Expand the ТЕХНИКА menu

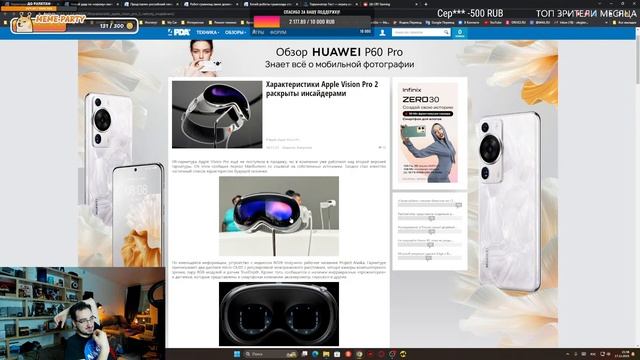[208, 32]
